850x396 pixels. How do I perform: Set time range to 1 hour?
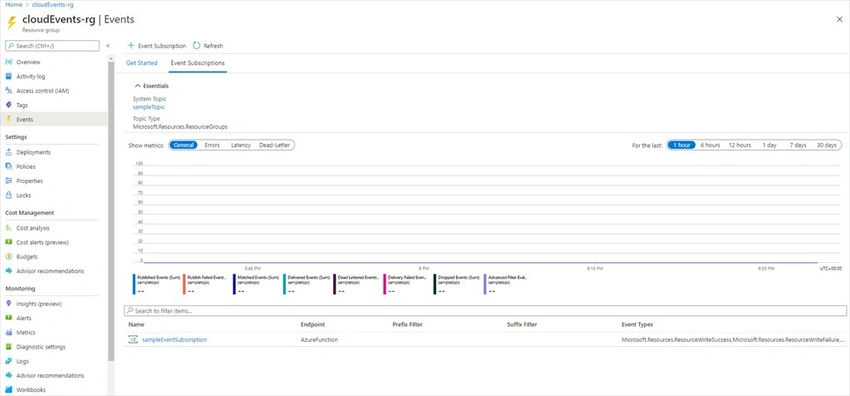click(x=681, y=145)
